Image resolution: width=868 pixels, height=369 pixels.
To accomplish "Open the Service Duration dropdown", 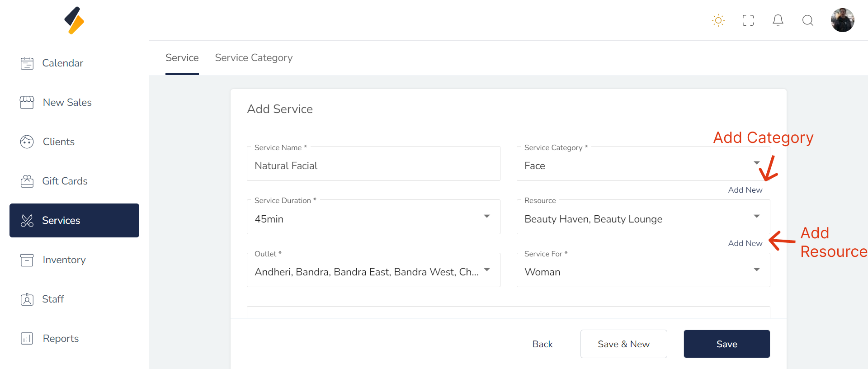I will click(x=487, y=217).
